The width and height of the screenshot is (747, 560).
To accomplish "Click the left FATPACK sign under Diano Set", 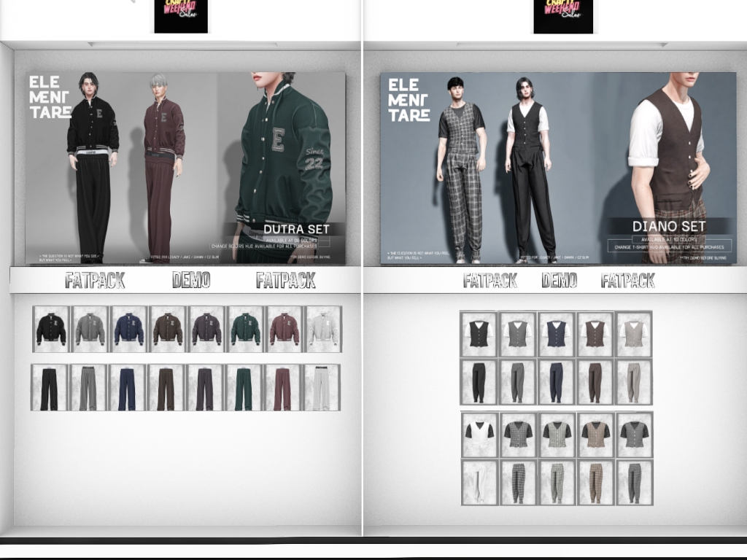I will pos(490,281).
